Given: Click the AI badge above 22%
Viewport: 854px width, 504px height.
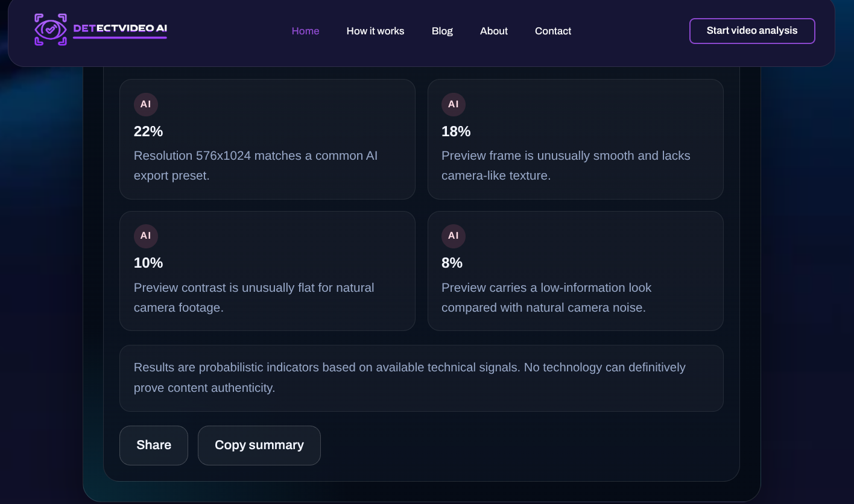Looking at the screenshot, I should point(146,104).
